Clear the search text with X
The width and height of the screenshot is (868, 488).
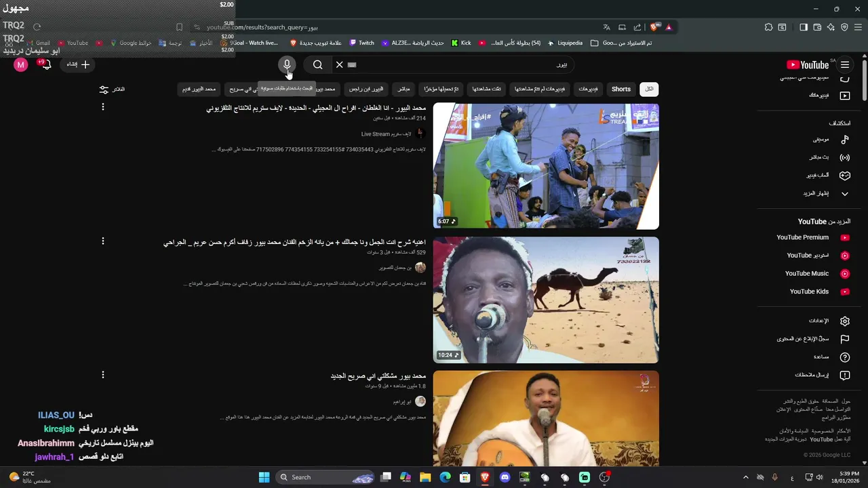click(x=339, y=64)
